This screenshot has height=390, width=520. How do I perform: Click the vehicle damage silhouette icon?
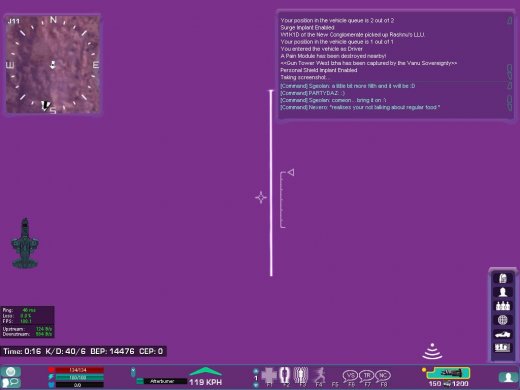(x=25, y=243)
